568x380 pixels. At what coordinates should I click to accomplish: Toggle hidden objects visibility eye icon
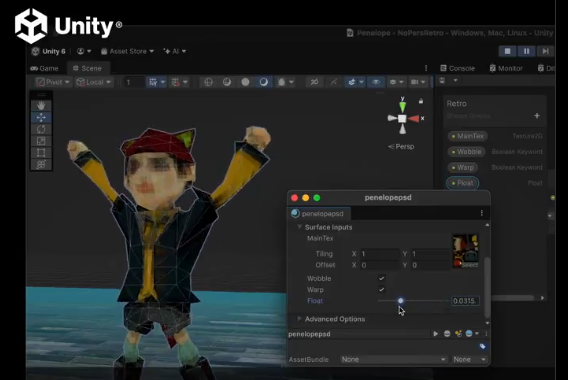coord(376,82)
